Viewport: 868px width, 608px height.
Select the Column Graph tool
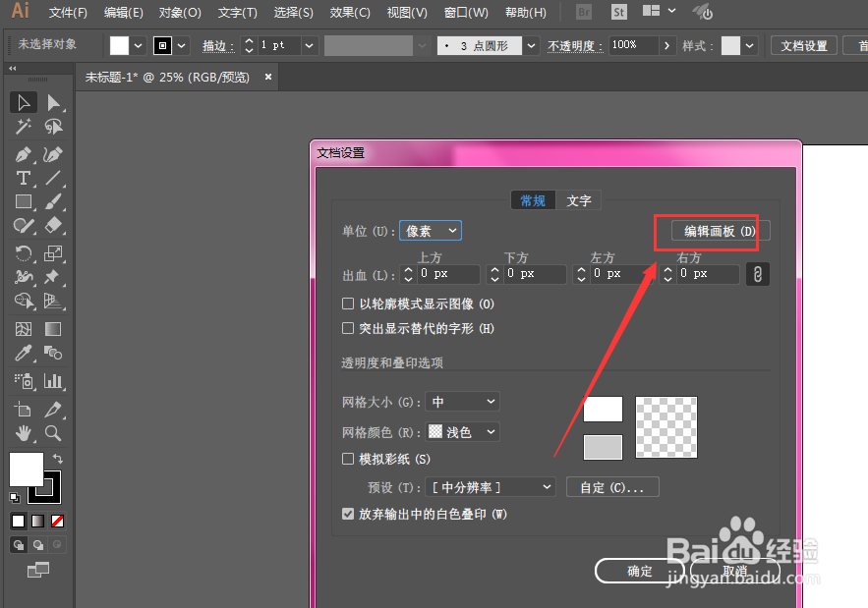click(x=53, y=381)
